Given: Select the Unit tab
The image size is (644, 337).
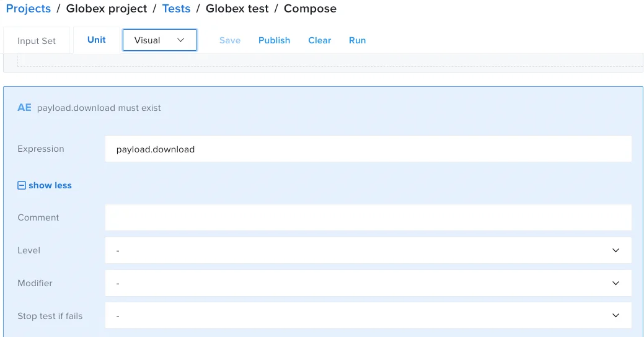Looking at the screenshot, I should coord(97,40).
